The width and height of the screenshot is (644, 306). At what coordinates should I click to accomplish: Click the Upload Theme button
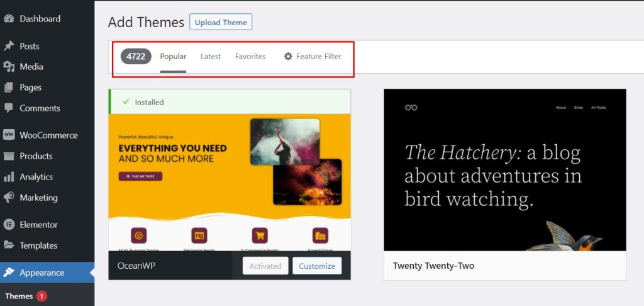221,22
